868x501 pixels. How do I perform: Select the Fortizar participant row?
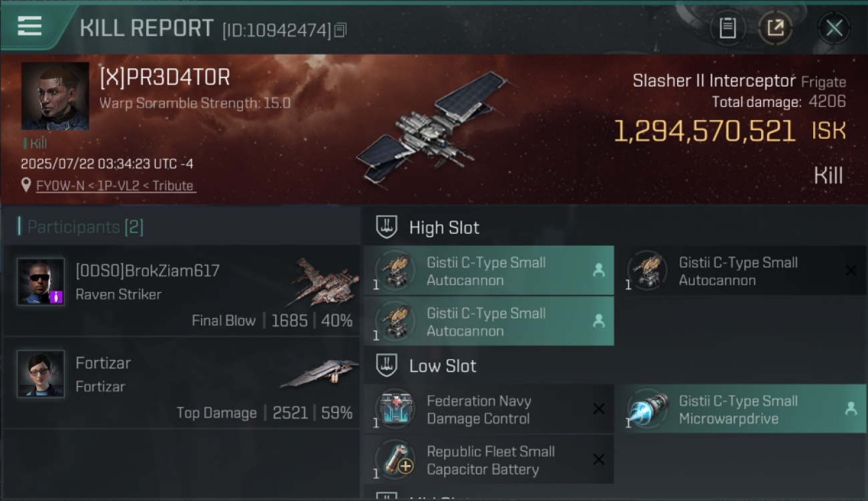(182, 383)
